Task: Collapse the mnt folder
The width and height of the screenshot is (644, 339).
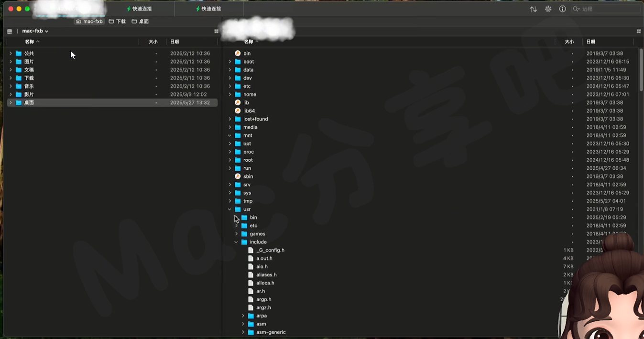Action: (x=229, y=136)
